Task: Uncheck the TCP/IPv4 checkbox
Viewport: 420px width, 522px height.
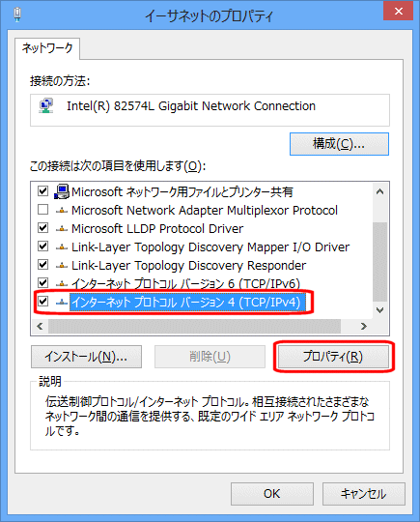Action: 42,302
